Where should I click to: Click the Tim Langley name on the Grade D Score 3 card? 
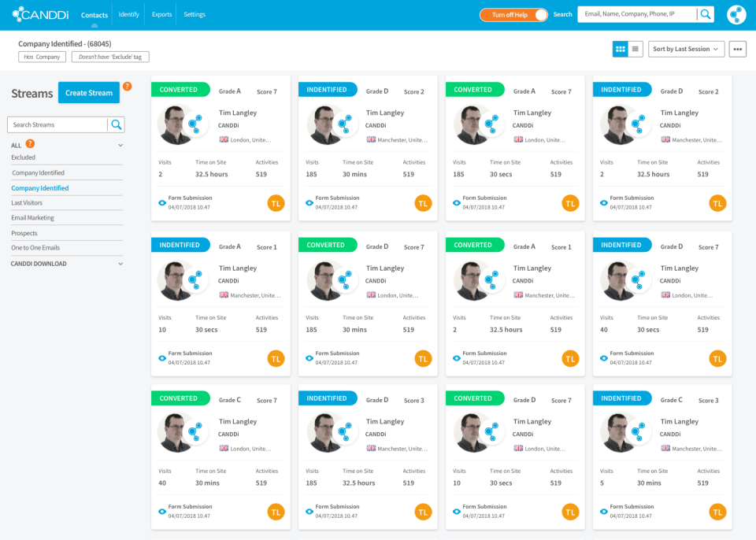pos(385,421)
